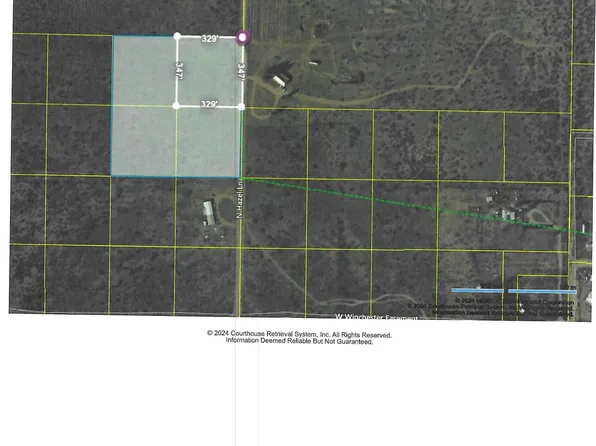596x446 pixels.
Task: Click the W Winchester Easement label
Action: (376, 317)
